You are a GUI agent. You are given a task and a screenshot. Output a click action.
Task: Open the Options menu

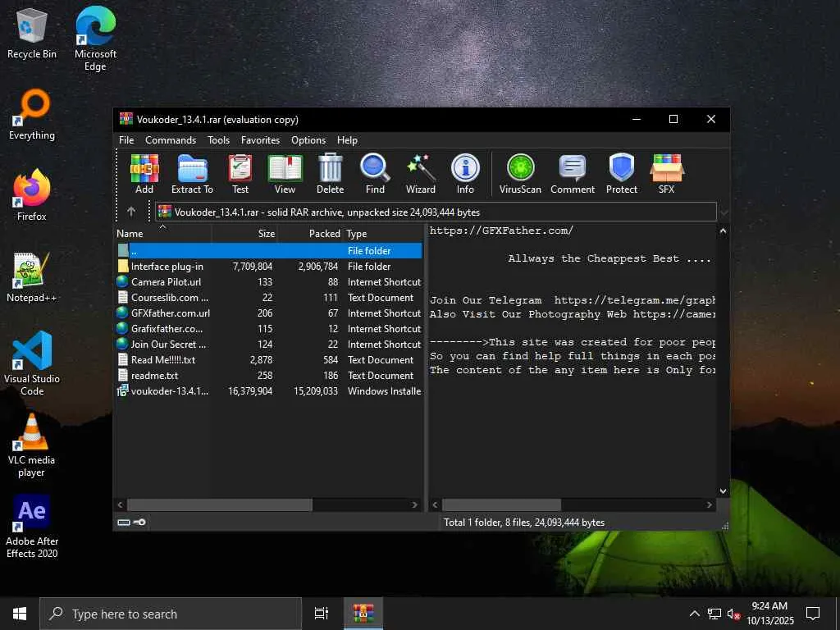point(308,139)
